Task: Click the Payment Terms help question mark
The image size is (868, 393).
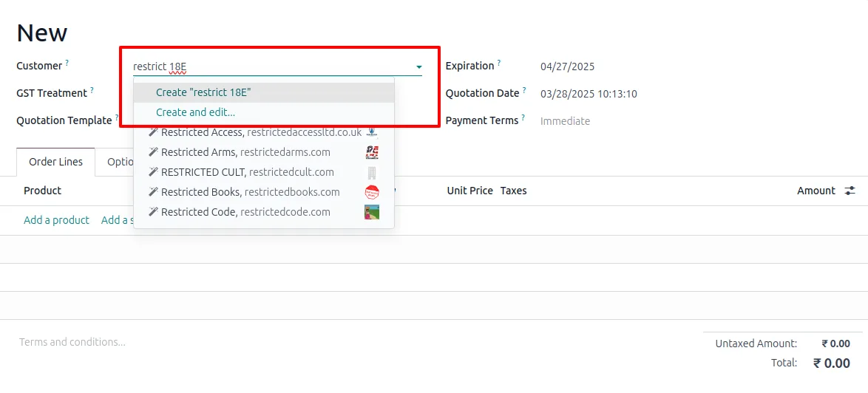Action: [523, 117]
